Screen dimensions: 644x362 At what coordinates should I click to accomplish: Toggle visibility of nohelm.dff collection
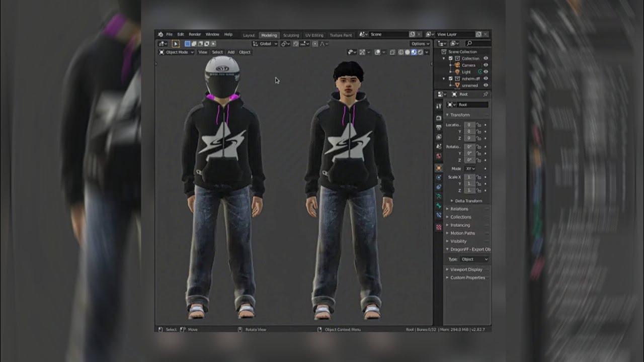click(486, 78)
